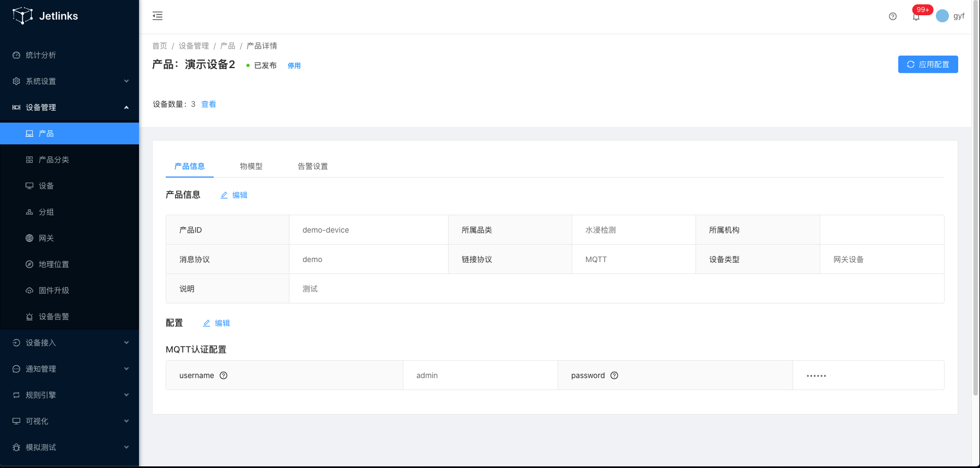The image size is (980, 468).
Task: Expand the 系统设置 sidebar menu
Action: 69,81
